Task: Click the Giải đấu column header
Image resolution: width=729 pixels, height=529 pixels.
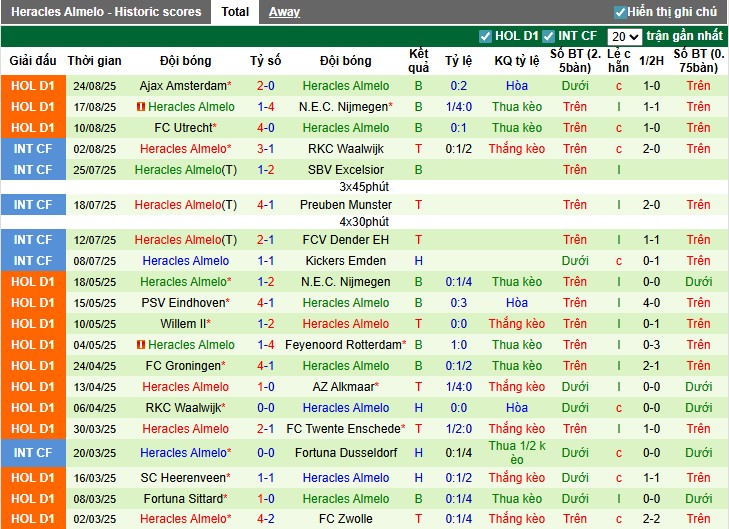Action: pyautogui.click(x=33, y=60)
